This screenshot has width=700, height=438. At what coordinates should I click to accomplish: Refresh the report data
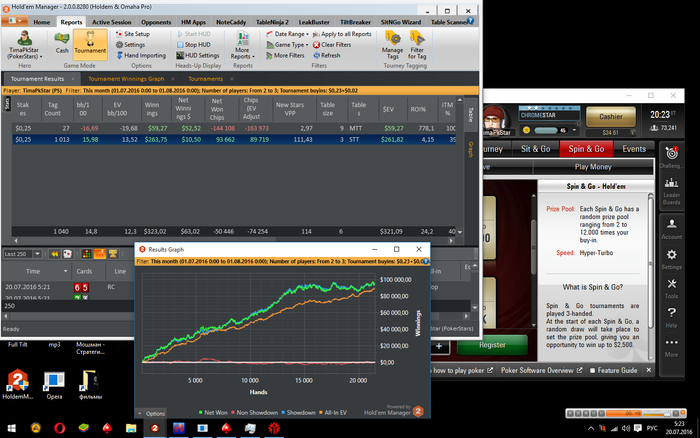click(x=327, y=55)
